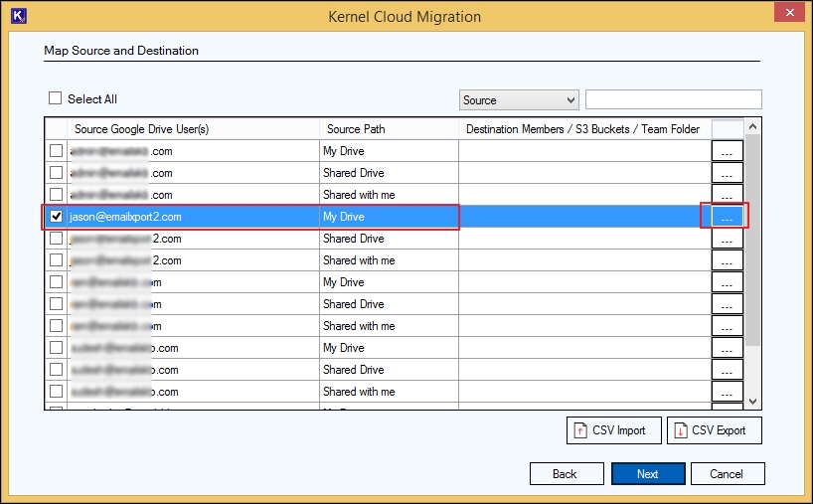Click the vertical scrollbar thumb of table
Image resolution: width=813 pixels, height=504 pixels.
click(x=752, y=241)
